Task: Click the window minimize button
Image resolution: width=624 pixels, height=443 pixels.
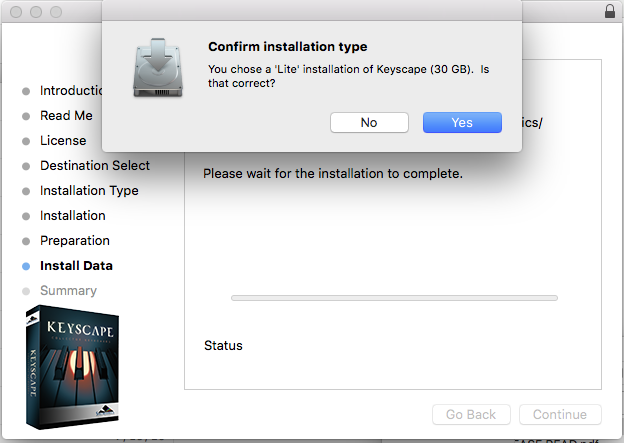Action: click(36, 12)
